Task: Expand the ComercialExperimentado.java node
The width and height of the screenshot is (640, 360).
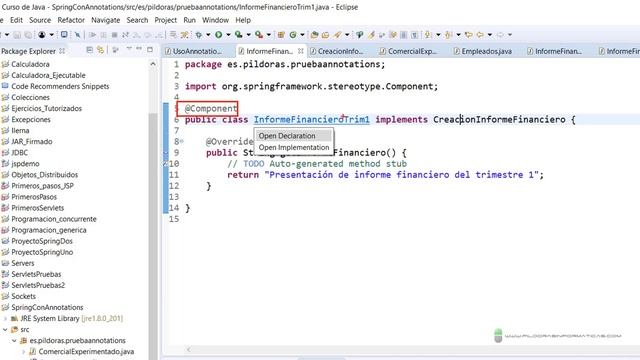Action: (x=24, y=352)
